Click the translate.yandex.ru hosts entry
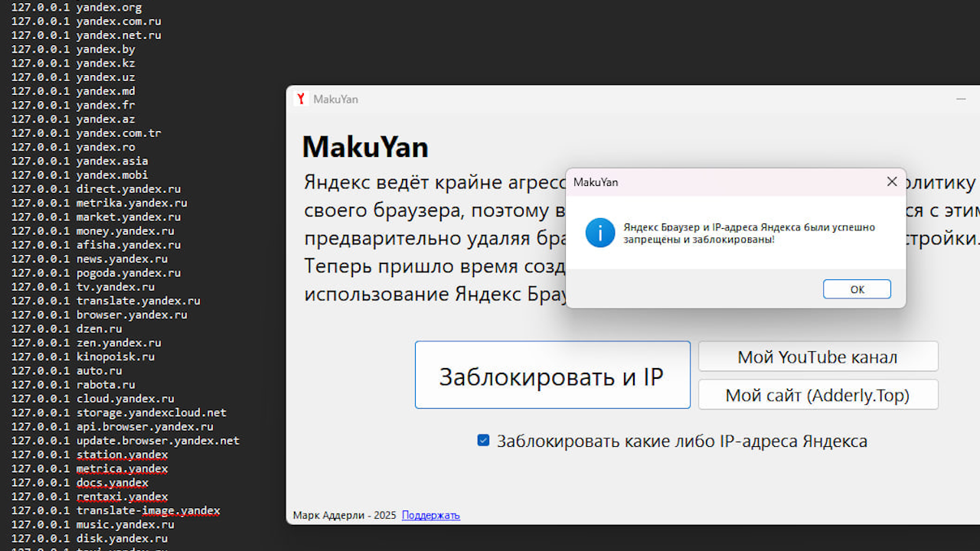 (x=106, y=301)
